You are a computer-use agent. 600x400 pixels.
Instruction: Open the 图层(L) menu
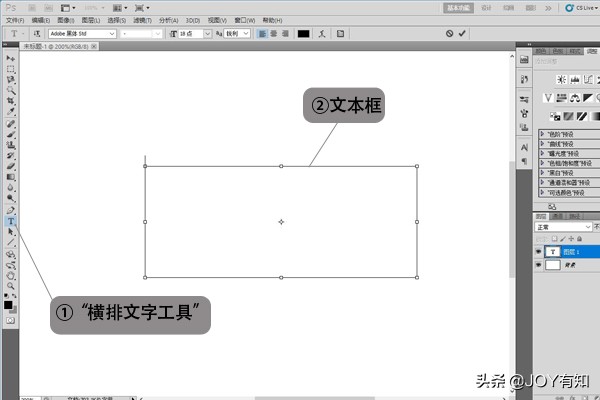[x=90, y=20]
